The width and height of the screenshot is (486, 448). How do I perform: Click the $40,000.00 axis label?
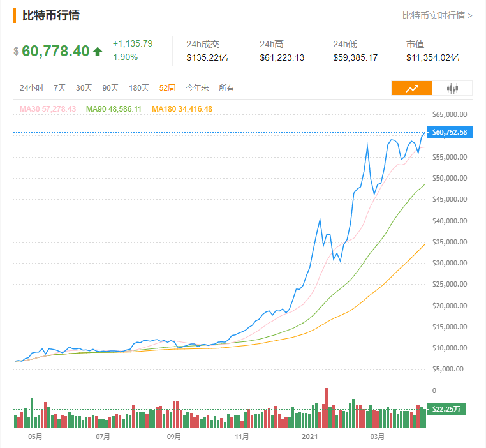[x=450, y=221]
